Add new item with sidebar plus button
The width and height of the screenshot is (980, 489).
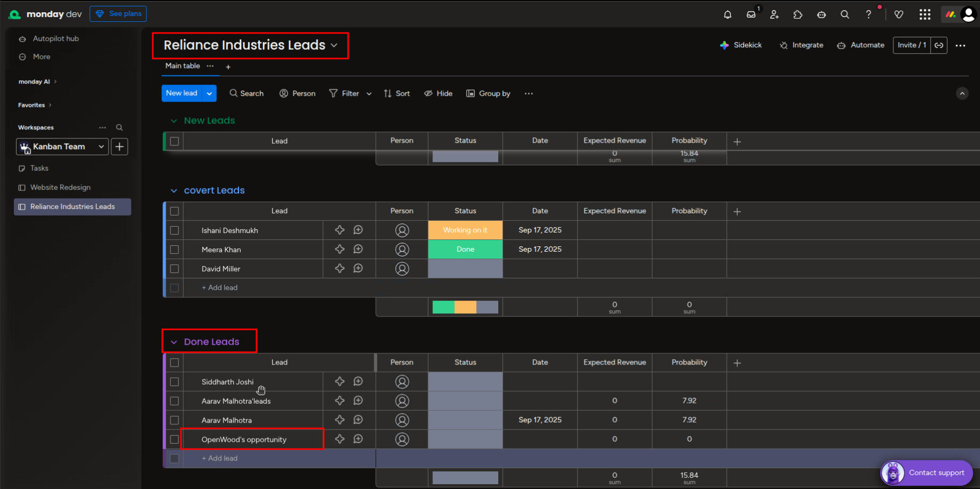(x=120, y=146)
